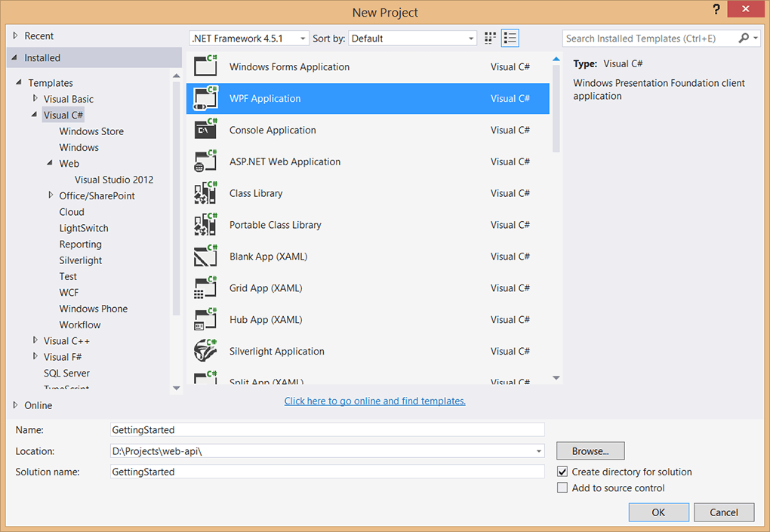This screenshot has width=770, height=532.
Task: Select the Cloud category
Action: (x=72, y=212)
